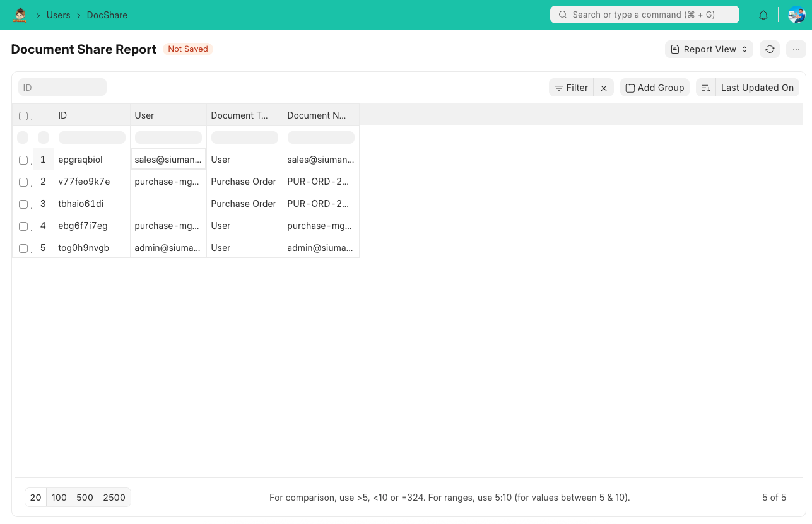This screenshot has width=812, height=524.
Task: Click the Add Group folder button
Action: pyautogui.click(x=655, y=88)
